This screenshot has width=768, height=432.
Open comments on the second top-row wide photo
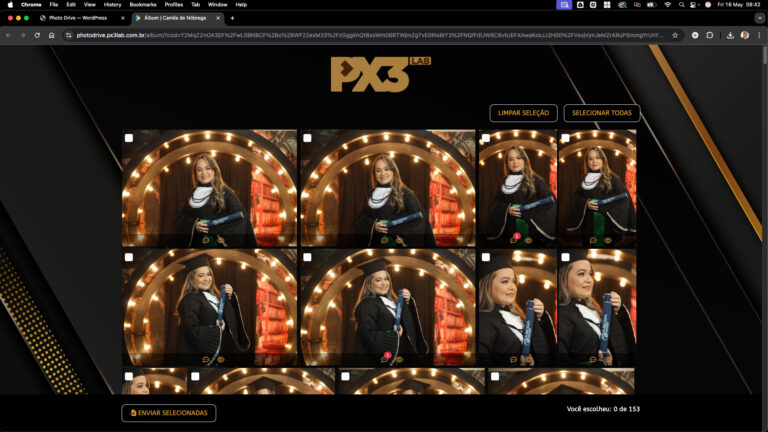coord(384,240)
